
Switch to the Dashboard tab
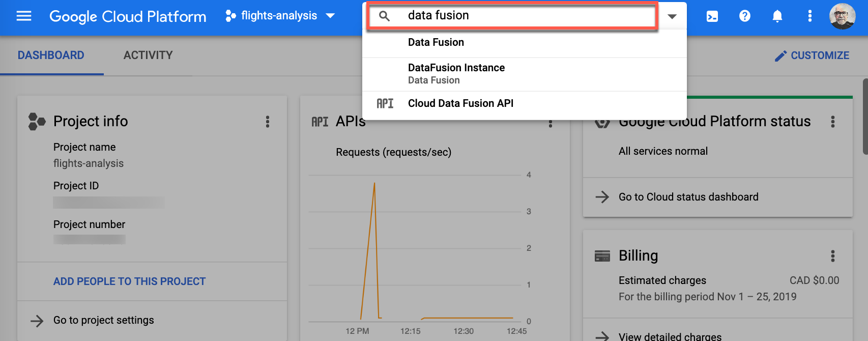[51, 55]
